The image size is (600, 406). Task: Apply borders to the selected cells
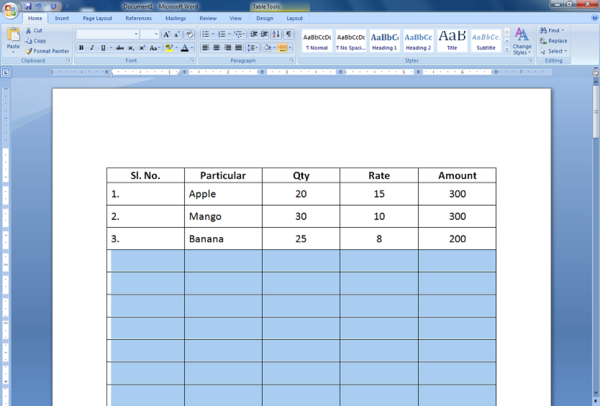[x=282, y=48]
